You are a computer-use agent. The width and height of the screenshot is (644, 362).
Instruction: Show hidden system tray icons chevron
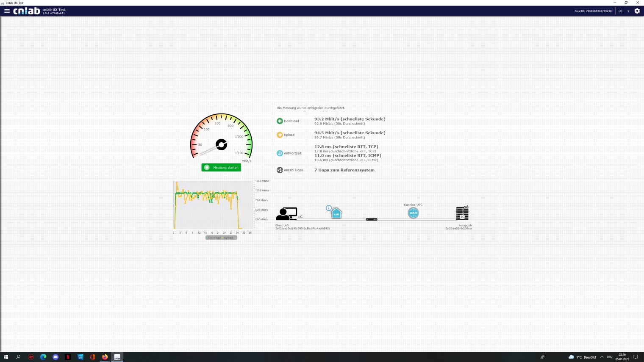point(602,357)
